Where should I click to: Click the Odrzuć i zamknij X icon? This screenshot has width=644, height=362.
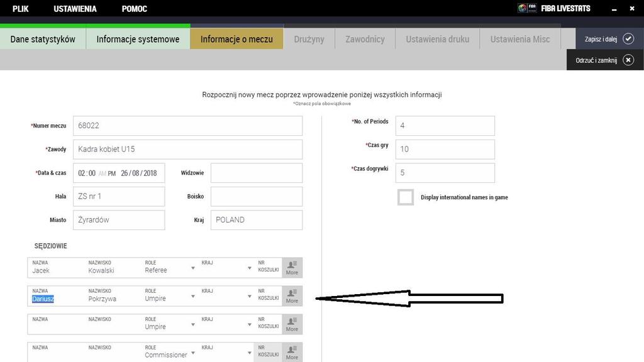(x=628, y=60)
